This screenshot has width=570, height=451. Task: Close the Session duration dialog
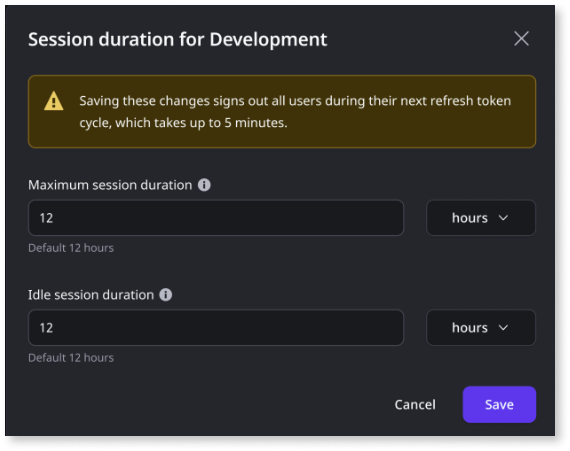click(x=521, y=39)
